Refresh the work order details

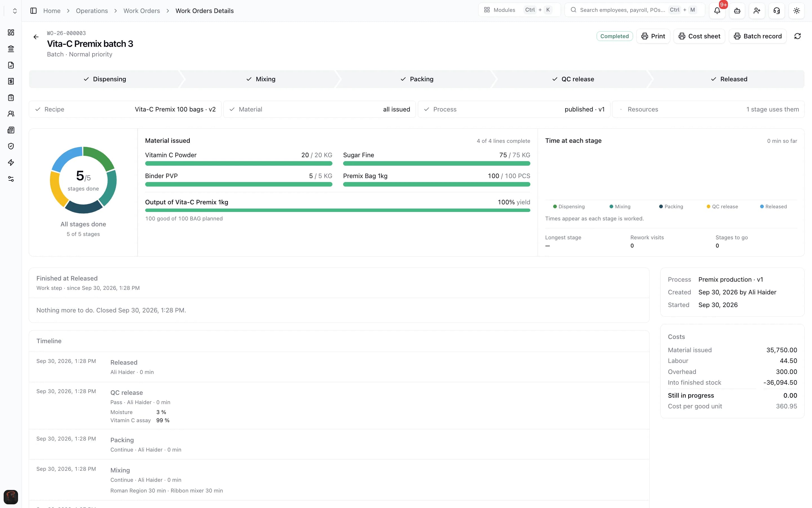tap(798, 36)
